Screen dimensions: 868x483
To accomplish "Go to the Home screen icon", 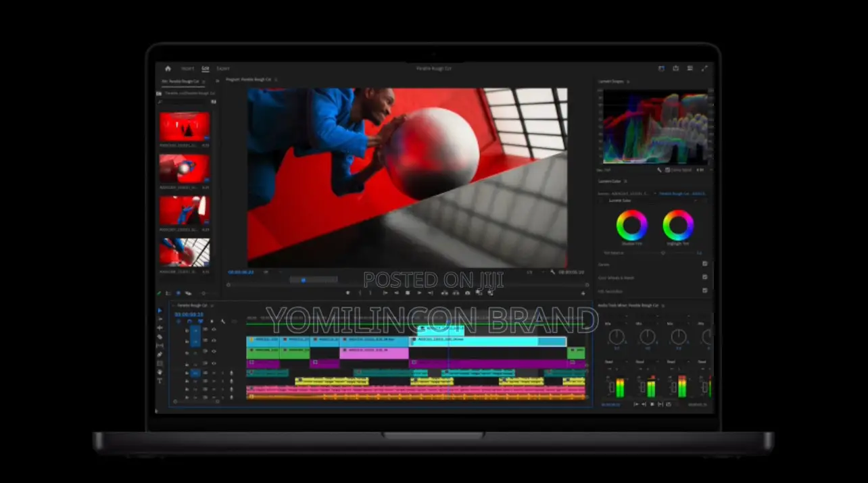I will (x=168, y=68).
